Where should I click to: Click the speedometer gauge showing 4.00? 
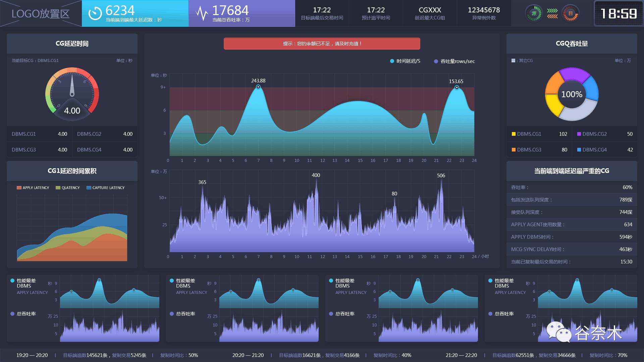point(72,94)
